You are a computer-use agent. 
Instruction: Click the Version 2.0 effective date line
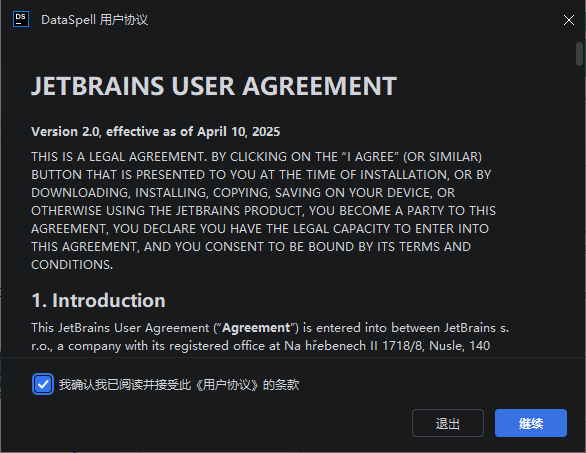coord(155,132)
